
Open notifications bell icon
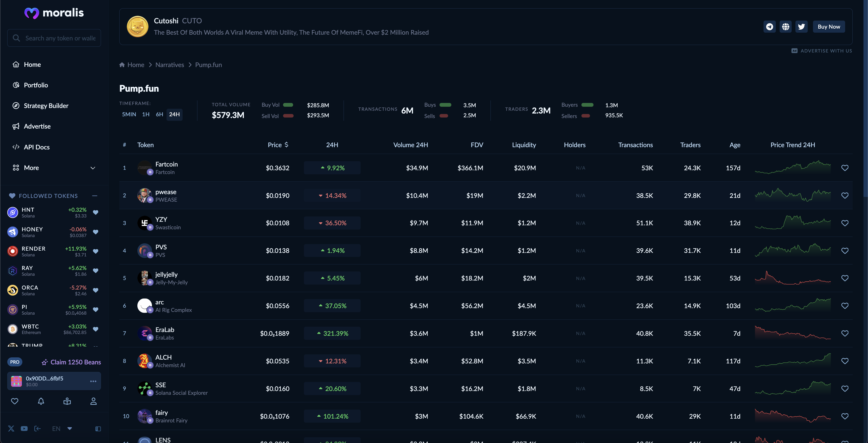pyautogui.click(x=41, y=401)
